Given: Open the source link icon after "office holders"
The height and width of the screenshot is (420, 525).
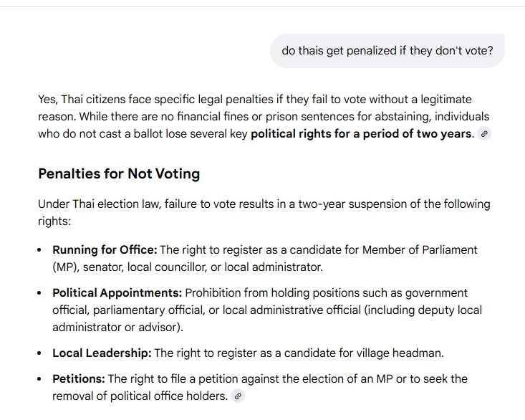Looking at the screenshot, I should tap(239, 396).
